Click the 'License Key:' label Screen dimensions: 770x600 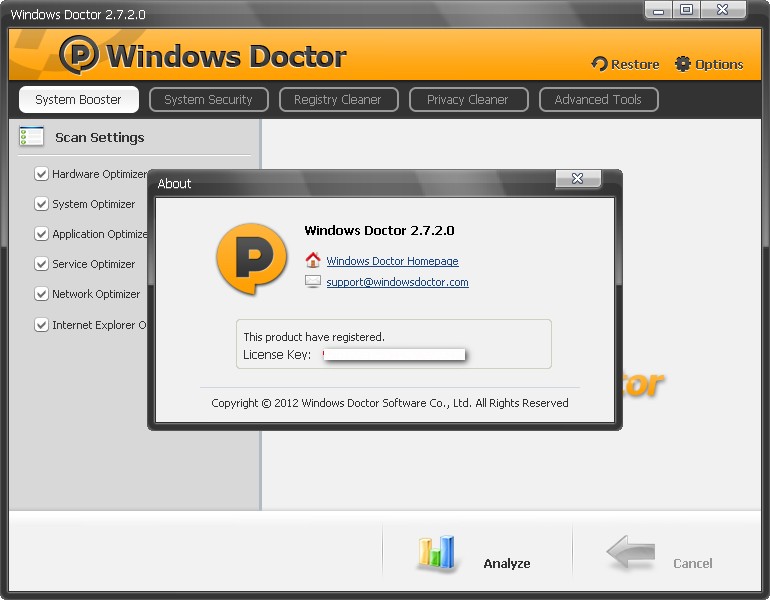coord(277,355)
